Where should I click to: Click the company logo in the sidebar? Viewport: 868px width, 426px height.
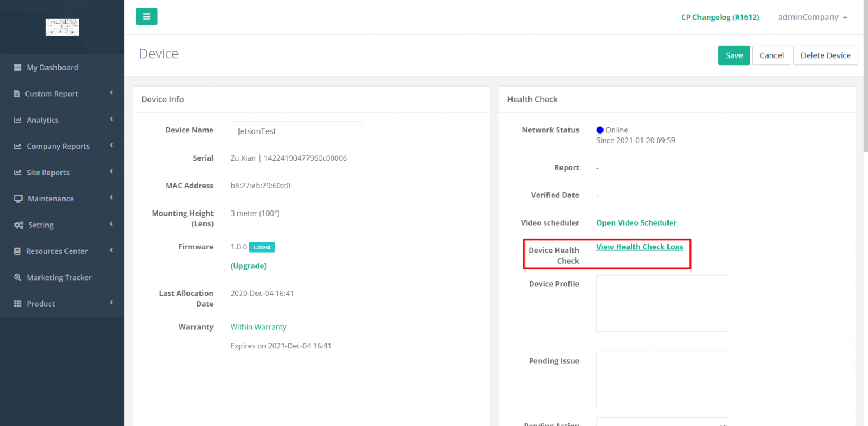pyautogui.click(x=62, y=27)
